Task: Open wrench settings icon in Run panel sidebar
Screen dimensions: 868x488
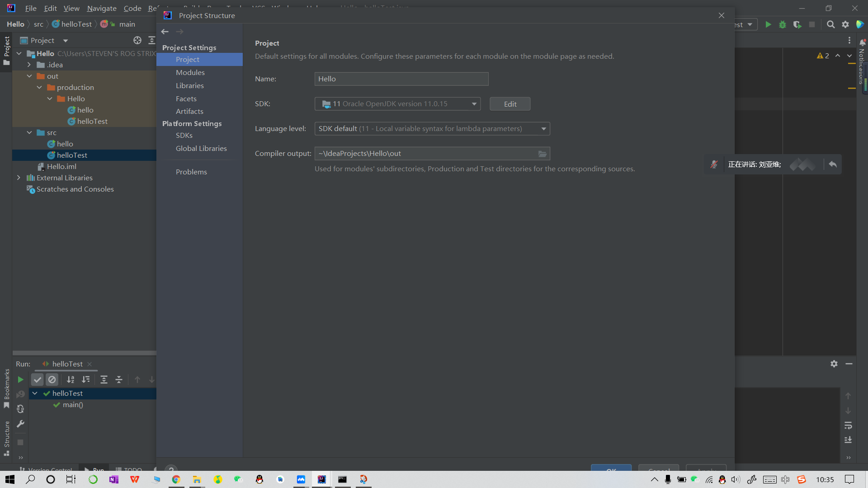Action: click(x=20, y=424)
